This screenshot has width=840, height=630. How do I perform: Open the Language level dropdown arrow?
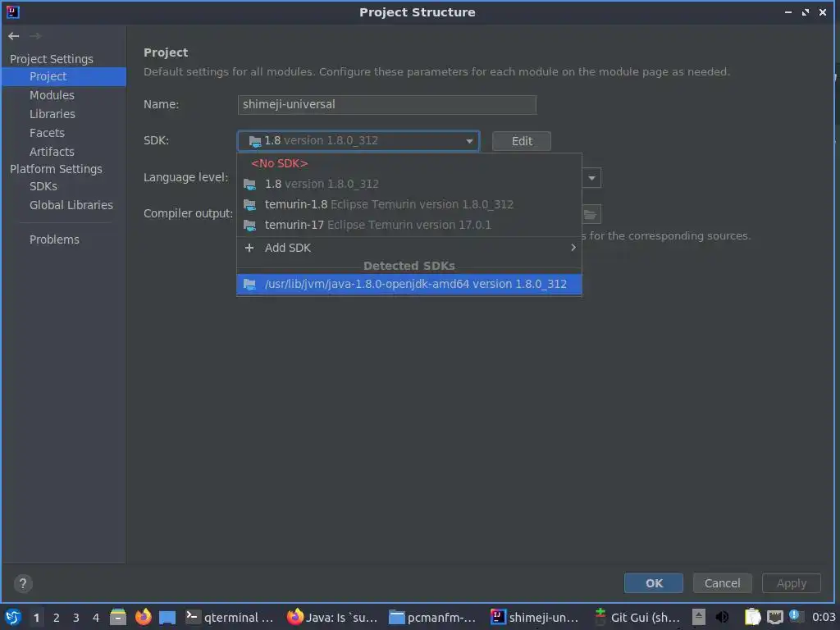pos(591,178)
